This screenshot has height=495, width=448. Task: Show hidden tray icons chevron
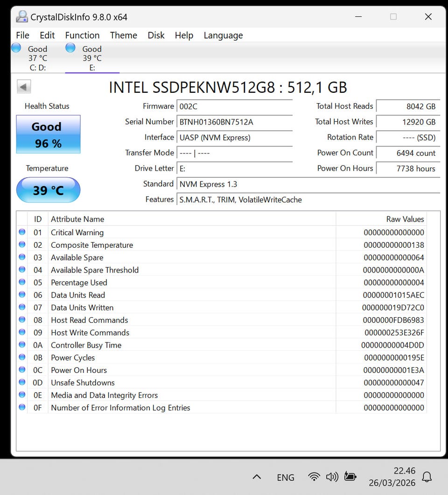pos(257,477)
